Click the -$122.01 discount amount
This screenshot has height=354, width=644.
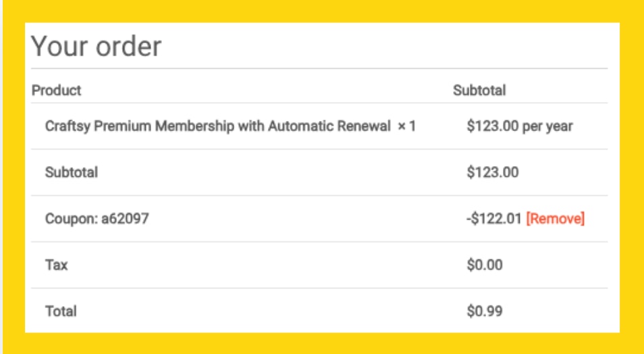coord(494,218)
